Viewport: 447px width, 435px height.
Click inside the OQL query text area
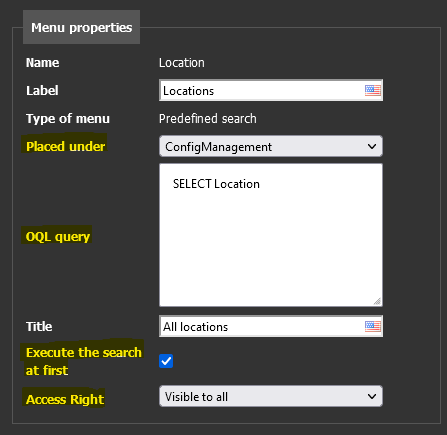pyautogui.click(x=271, y=235)
